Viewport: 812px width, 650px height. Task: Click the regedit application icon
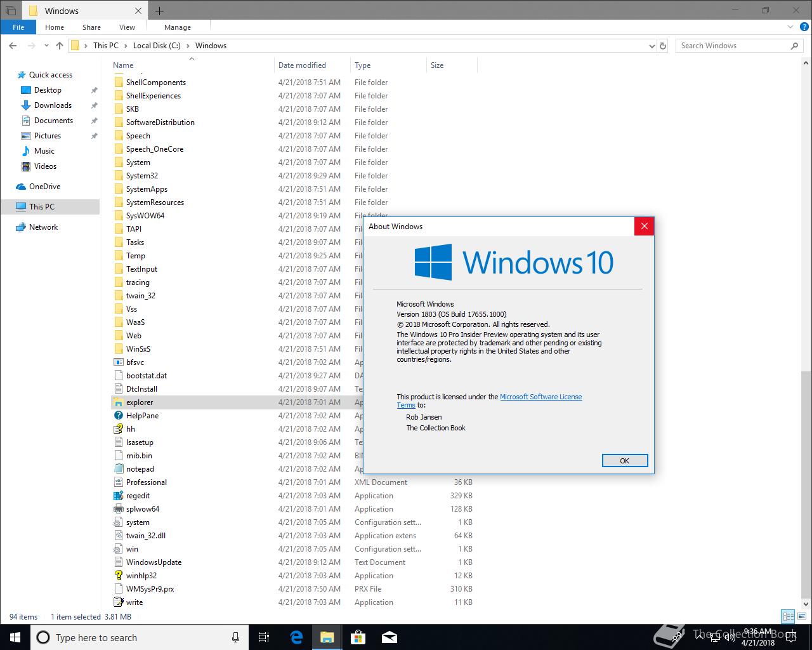click(x=118, y=496)
